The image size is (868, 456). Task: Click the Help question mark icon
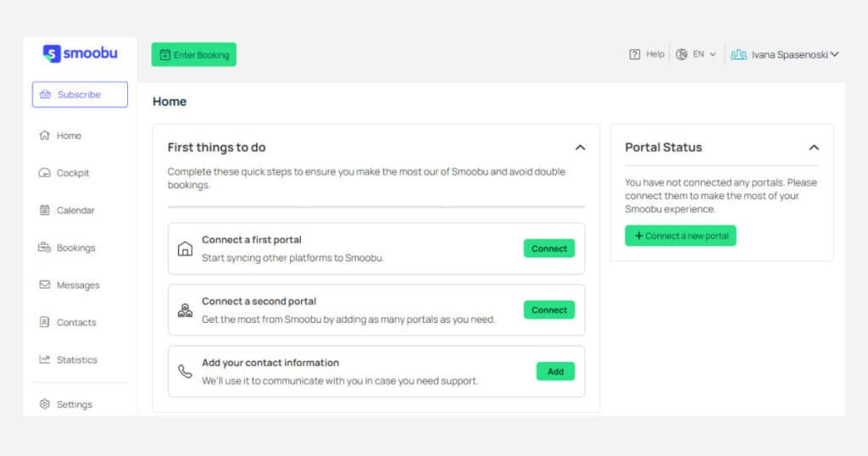click(x=634, y=54)
